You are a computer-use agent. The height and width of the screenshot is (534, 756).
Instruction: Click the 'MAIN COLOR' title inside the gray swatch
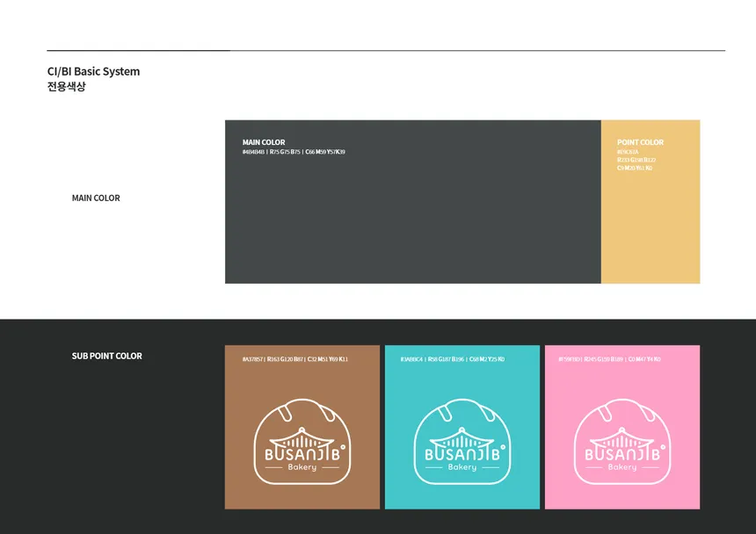coord(264,142)
